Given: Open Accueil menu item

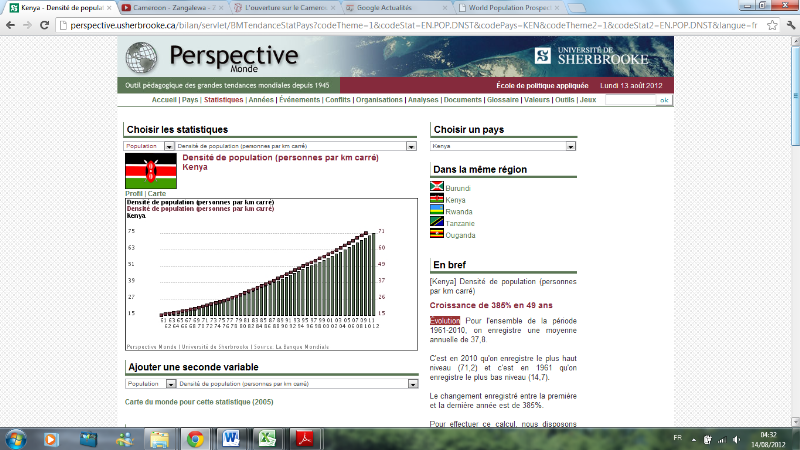Looking at the screenshot, I should pyautogui.click(x=164, y=100).
